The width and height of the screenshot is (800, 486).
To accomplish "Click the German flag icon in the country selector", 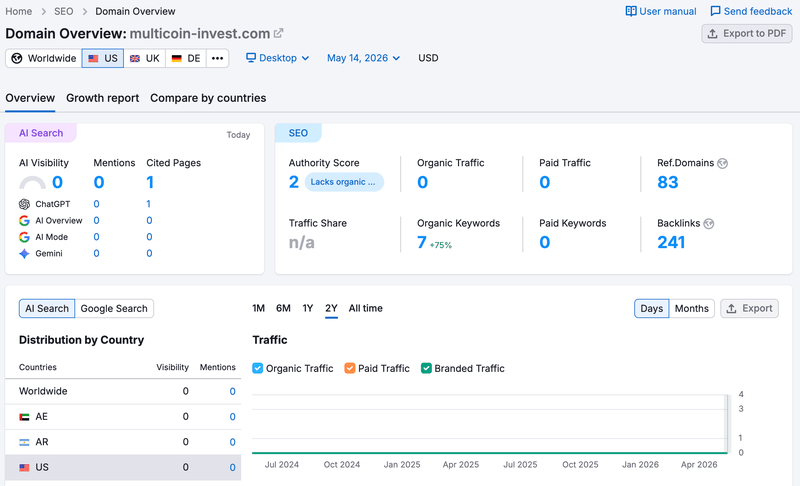I will click(x=177, y=59).
